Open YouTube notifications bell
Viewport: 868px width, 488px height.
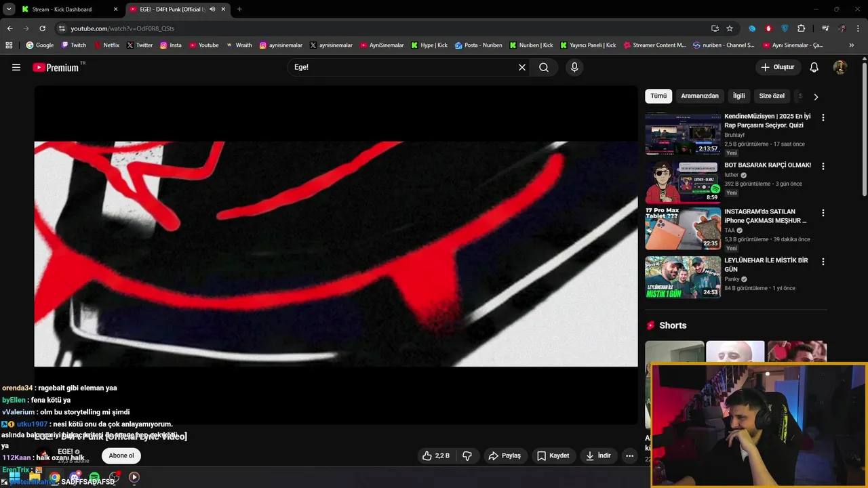pos(814,67)
